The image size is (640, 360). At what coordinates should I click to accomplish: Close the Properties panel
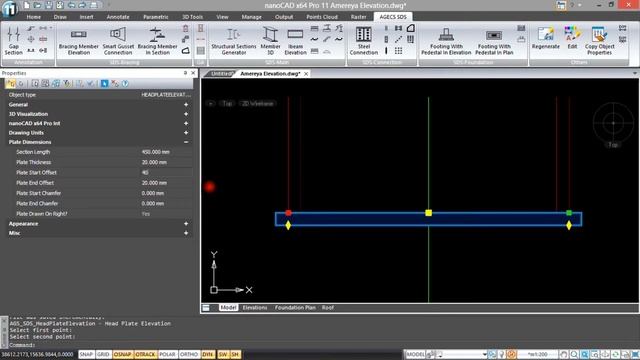(x=193, y=73)
